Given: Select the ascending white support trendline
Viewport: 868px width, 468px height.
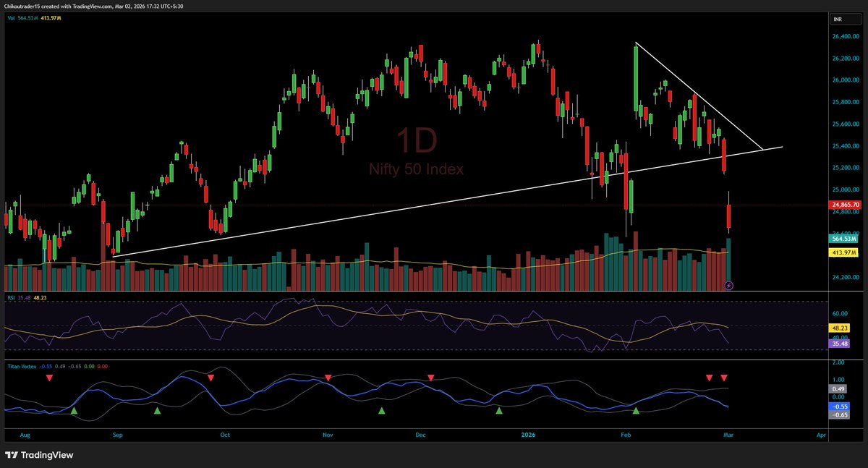Looking at the screenshot, I should [x=448, y=202].
